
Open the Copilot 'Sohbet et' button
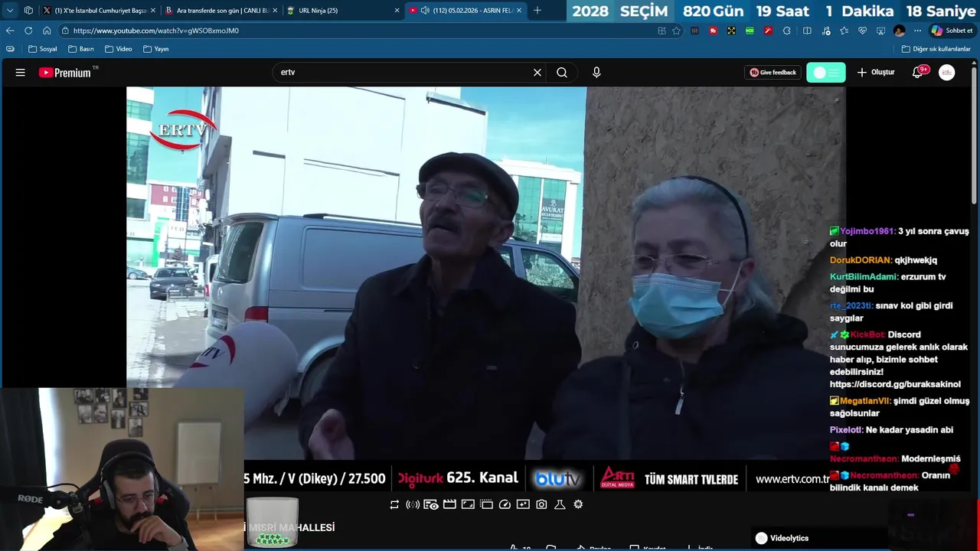[952, 31]
